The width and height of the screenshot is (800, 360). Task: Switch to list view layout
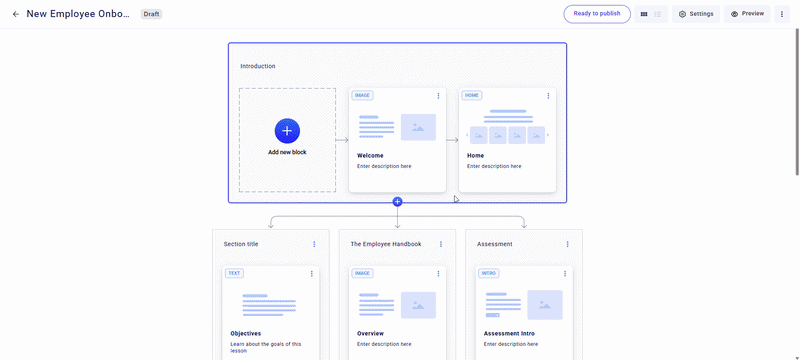(658, 14)
